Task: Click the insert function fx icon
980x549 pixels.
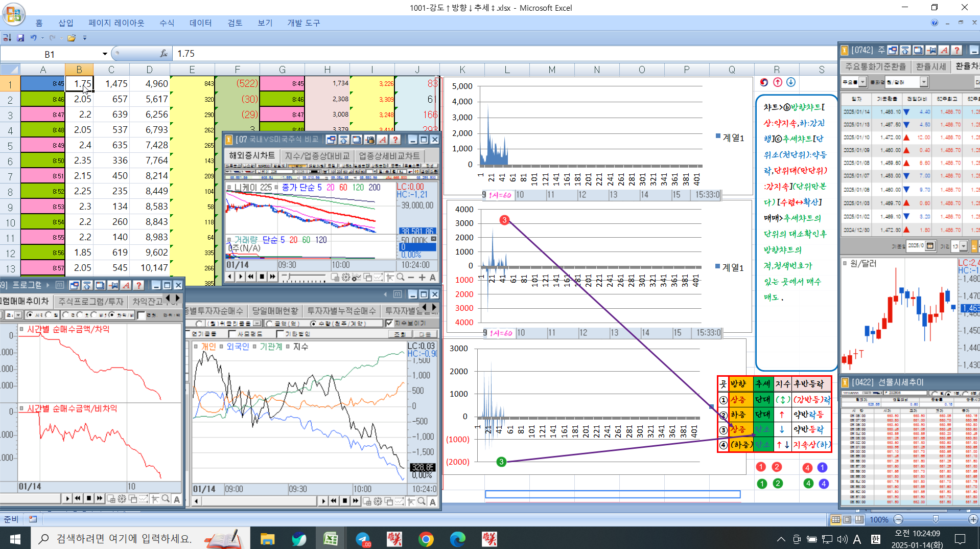Action: [164, 54]
